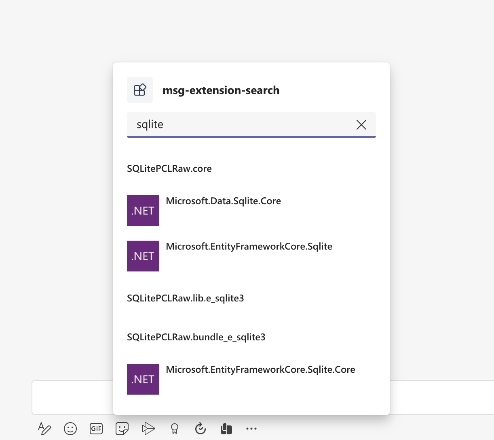This screenshot has width=494, height=440.
Task: Select the Microsoft.EntityFrameworkCore.Sqlite result
Action: 251,256
